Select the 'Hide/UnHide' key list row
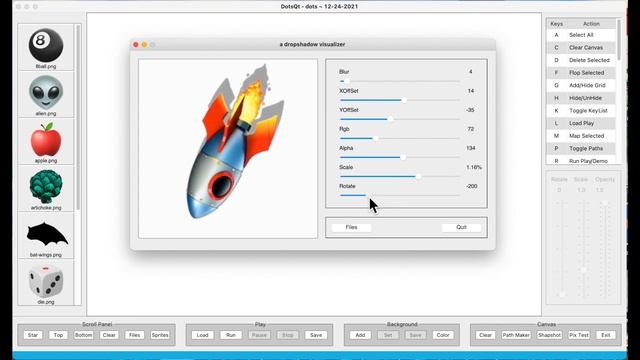The width and height of the screenshot is (640, 360). 581,98
